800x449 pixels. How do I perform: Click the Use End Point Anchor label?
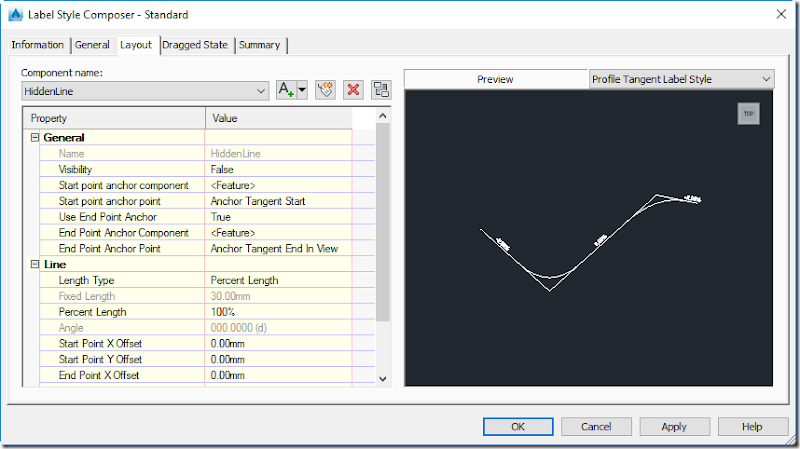107,217
